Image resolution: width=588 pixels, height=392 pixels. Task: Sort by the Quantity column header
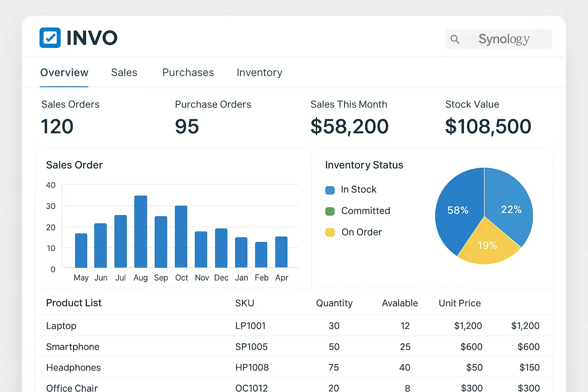[334, 303]
